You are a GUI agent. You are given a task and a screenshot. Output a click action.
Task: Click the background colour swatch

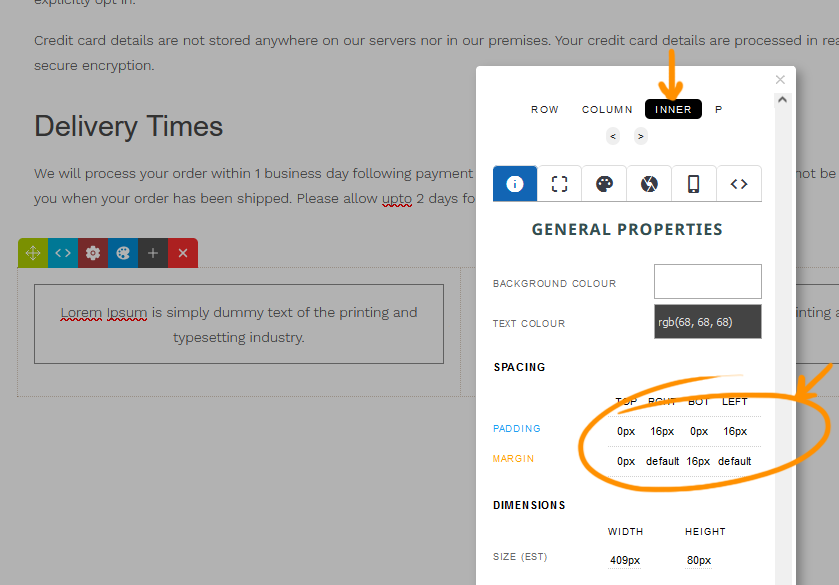[707, 282]
